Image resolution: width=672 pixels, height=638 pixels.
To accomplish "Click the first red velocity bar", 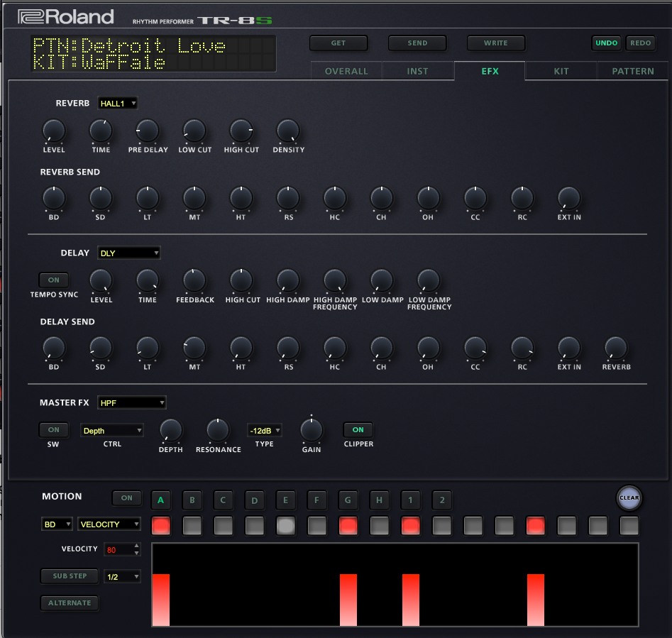I will 161,600.
